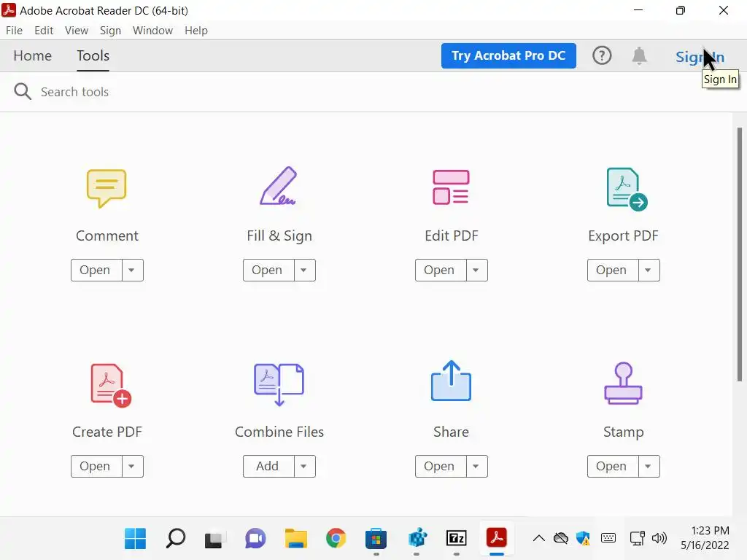Click the Comment tool icon

coord(107,188)
